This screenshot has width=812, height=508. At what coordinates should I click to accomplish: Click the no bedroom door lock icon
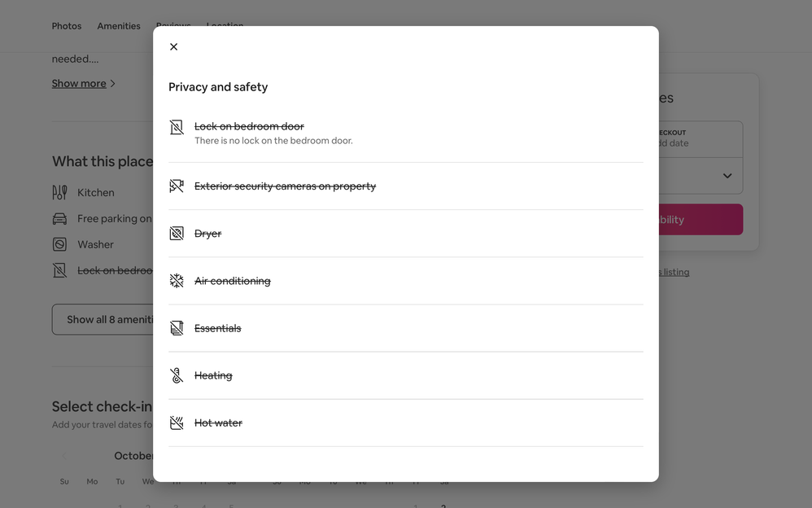pos(177,127)
